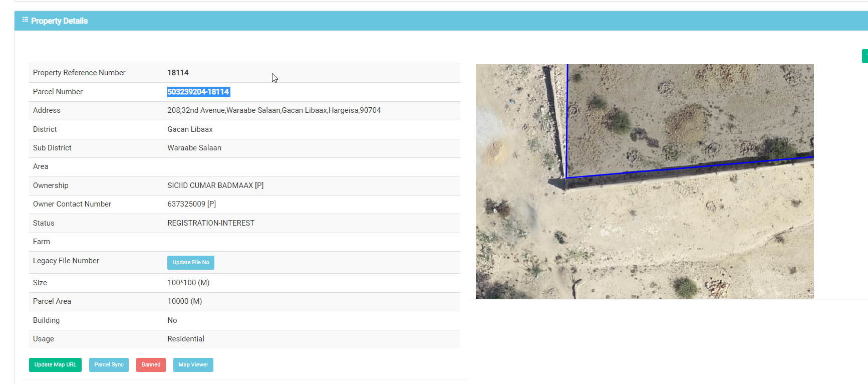Click the District value Gacan Libaax
Viewport: 868px width, 384px height.
coord(190,129)
